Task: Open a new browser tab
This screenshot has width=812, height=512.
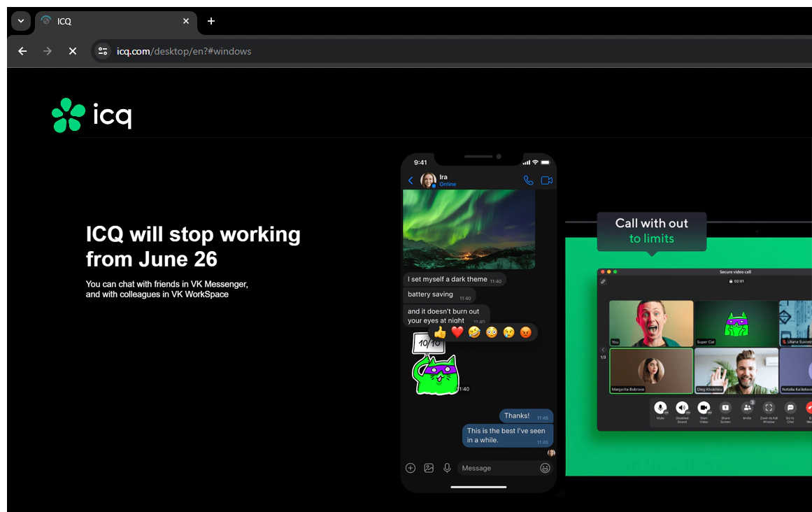Action: click(211, 22)
